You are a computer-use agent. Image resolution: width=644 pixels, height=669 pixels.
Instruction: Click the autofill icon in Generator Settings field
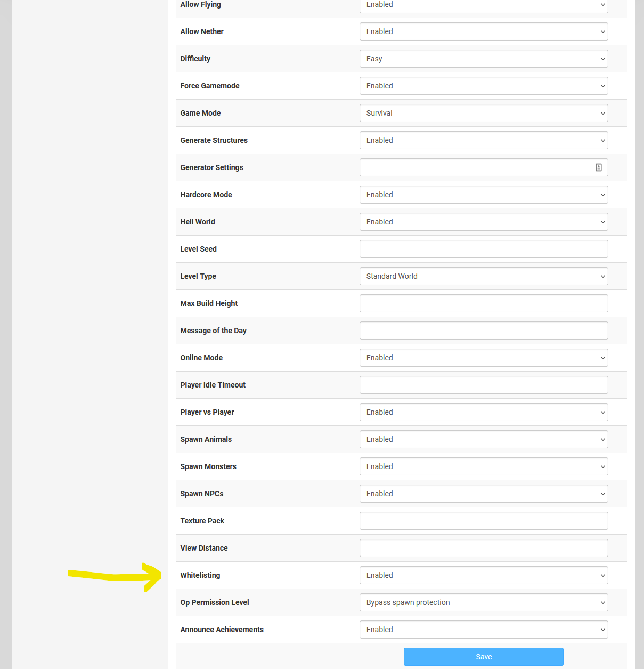tap(598, 167)
